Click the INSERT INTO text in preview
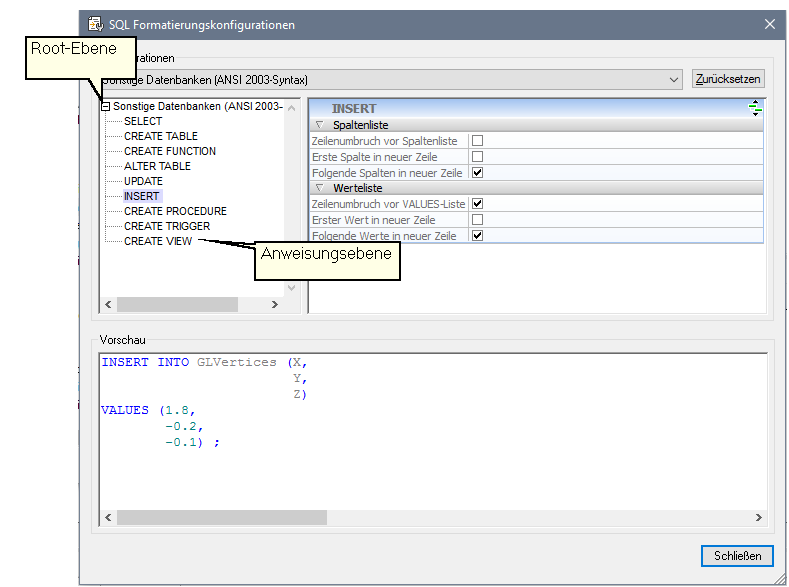789x587 pixels. pyautogui.click(x=145, y=362)
